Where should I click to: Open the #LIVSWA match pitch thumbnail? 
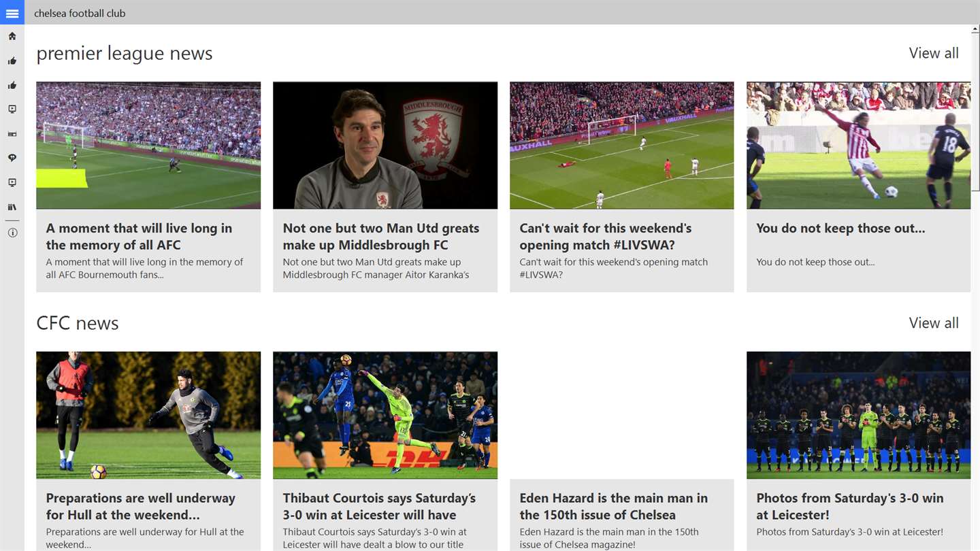pos(622,146)
